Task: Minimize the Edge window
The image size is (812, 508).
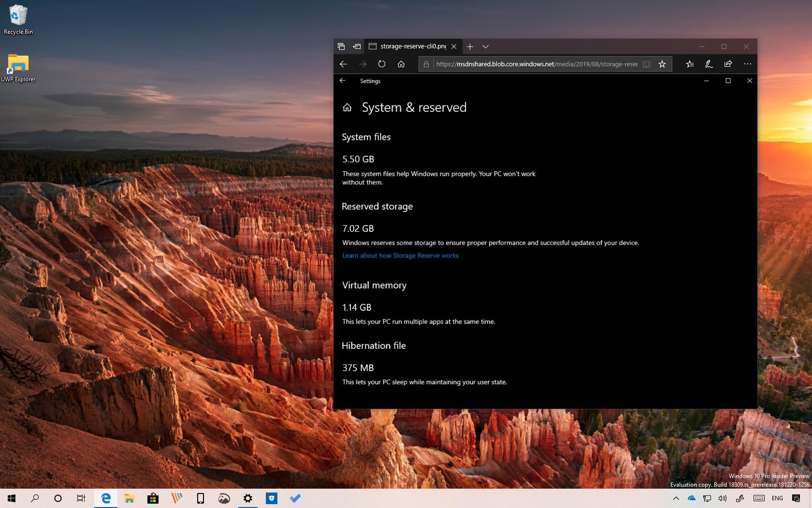Action: tap(702, 46)
